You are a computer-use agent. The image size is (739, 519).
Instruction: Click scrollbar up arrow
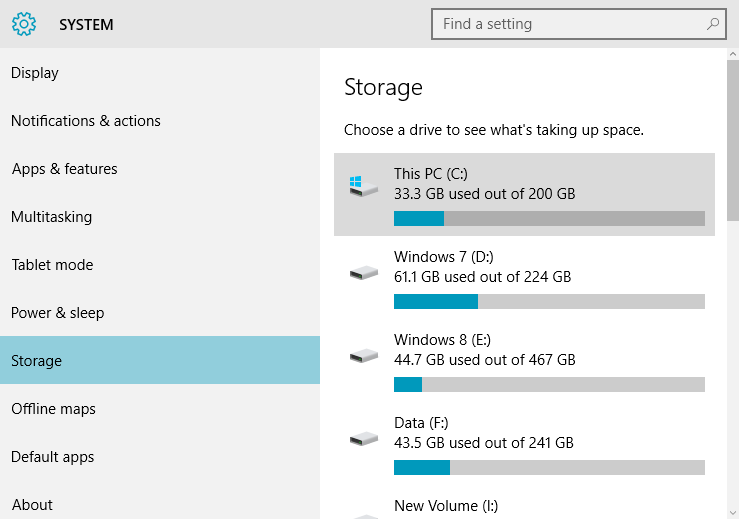(x=733, y=54)
